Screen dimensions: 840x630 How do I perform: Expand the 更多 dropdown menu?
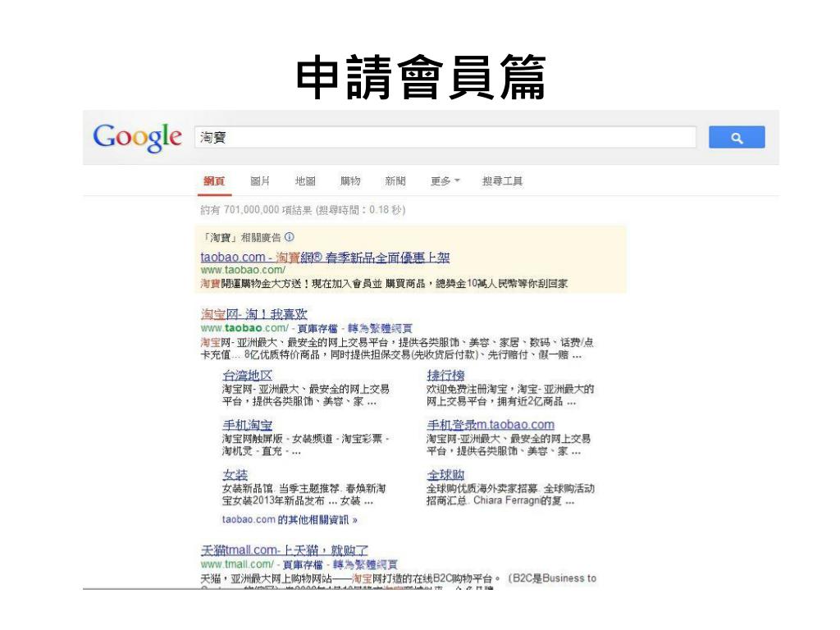pyautogui.click(x=445, y=181)
